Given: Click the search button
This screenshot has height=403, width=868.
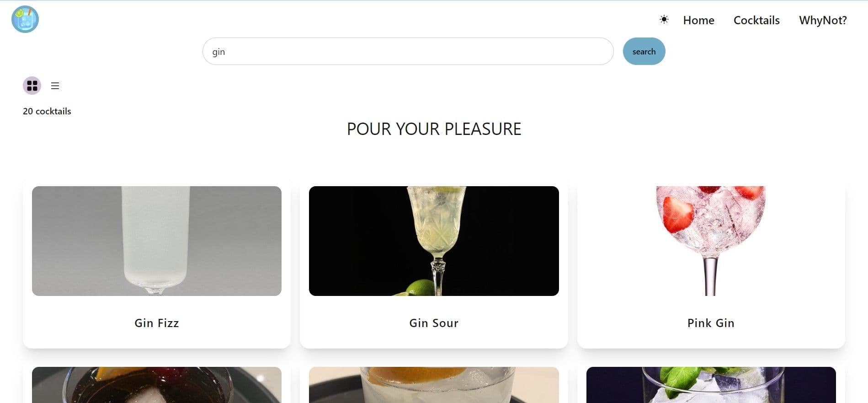Looking at the screenshot, I should click(644, 51).
